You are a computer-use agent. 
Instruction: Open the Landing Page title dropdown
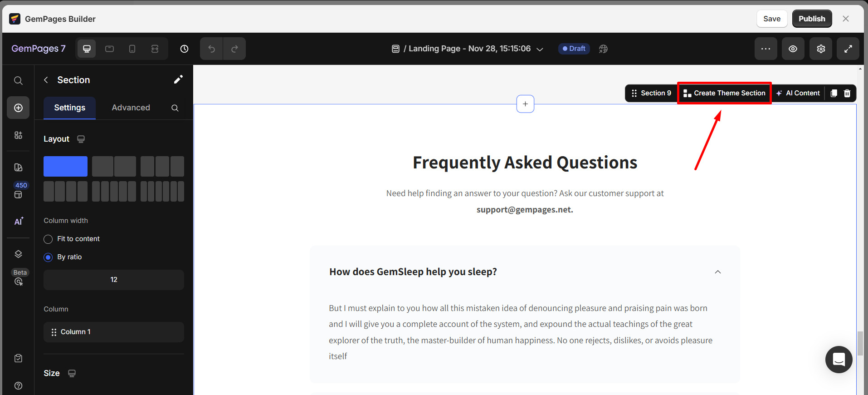pyautogui.click(x=540, y=49)
